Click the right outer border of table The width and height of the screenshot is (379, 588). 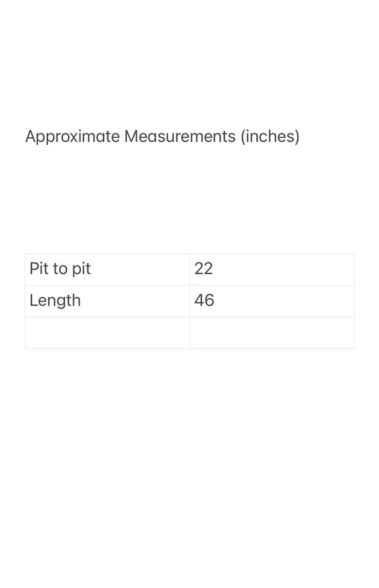pos(354,301)
